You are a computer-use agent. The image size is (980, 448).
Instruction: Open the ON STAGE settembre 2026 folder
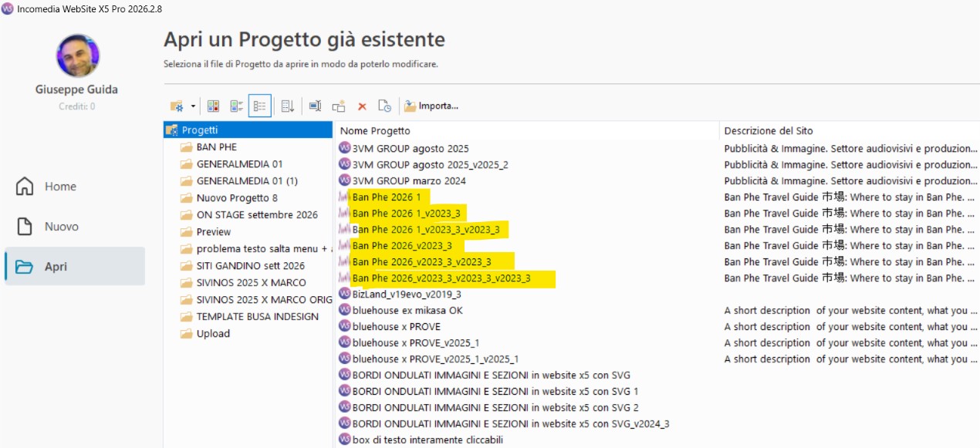(257, 214)
